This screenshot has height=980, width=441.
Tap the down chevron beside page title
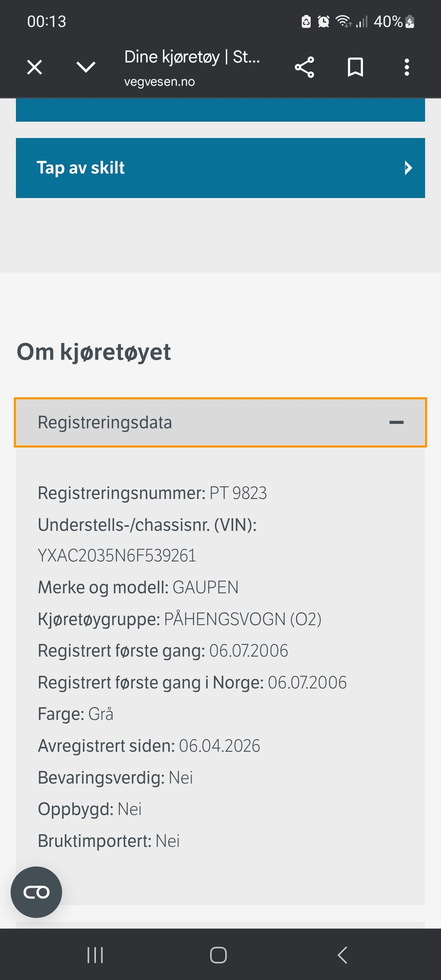pos(86,68)
